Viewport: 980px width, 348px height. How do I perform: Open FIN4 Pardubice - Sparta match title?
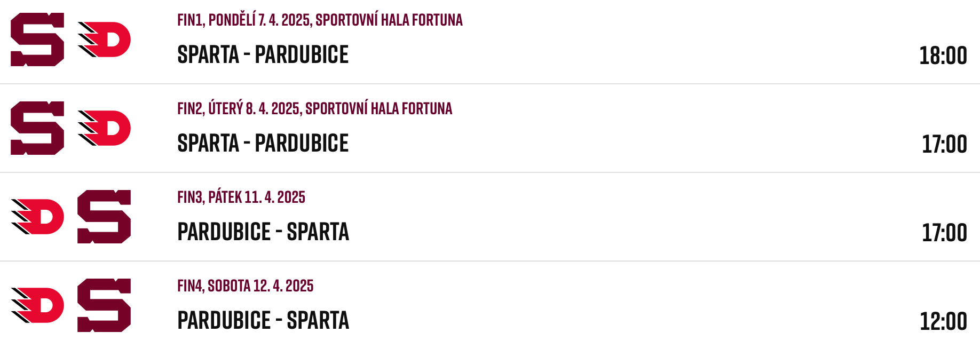point(263,320)
